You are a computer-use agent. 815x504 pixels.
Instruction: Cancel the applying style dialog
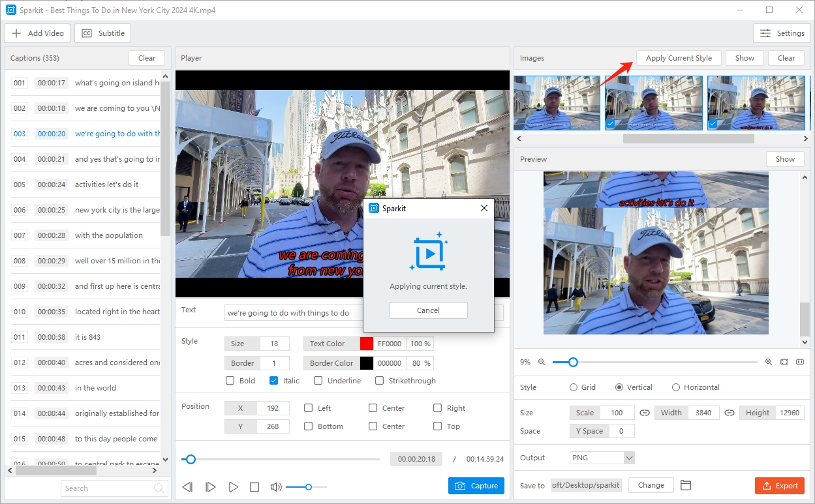[x=428, y=310]
